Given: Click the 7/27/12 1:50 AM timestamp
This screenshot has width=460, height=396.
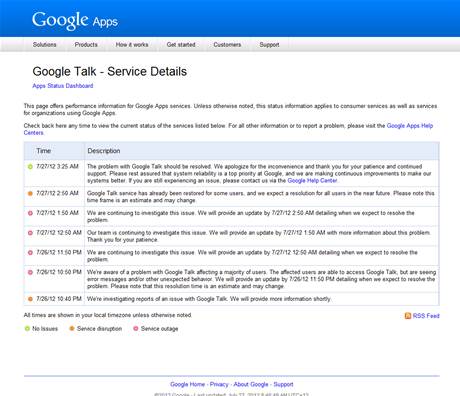Looking at the screenshot, I should click(57, 213).
